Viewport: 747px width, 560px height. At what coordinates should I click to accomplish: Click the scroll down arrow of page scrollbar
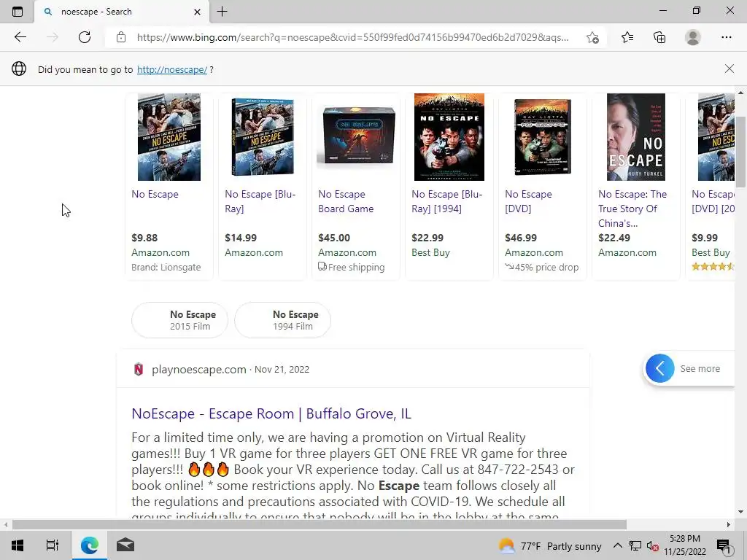740,513
